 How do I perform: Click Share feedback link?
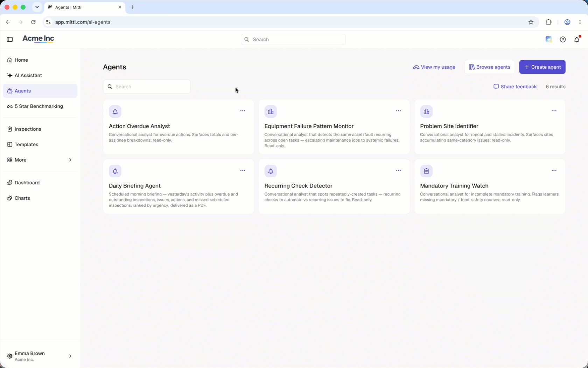tap(515, 87)
